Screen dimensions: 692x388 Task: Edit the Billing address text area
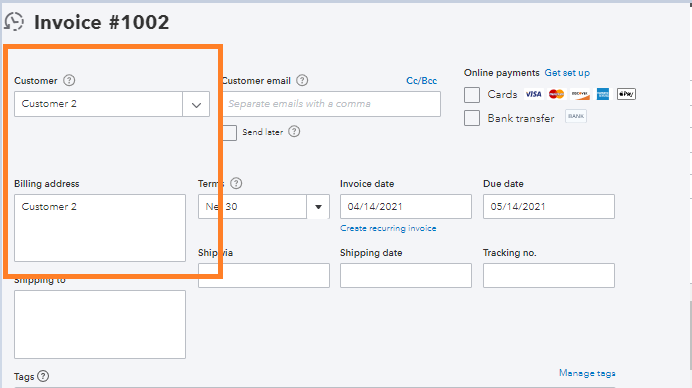(100, 228)
